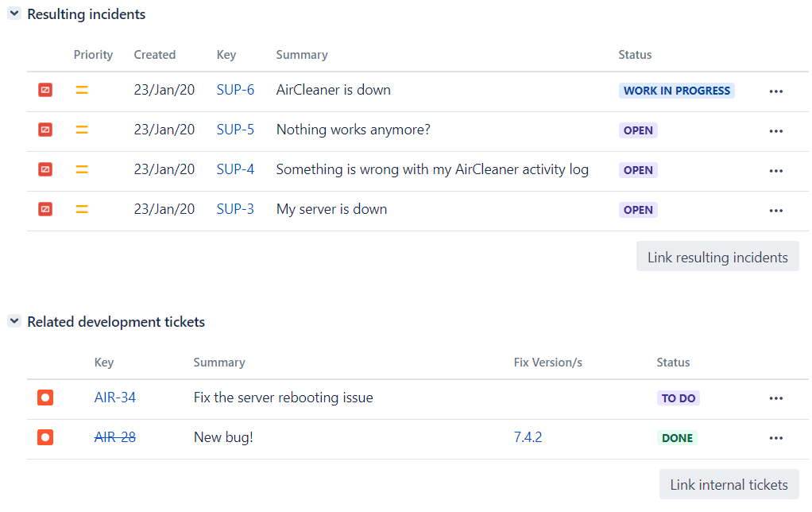
Task: Click the bug icon next to AIR-34
Action: (x=45, y=398)
